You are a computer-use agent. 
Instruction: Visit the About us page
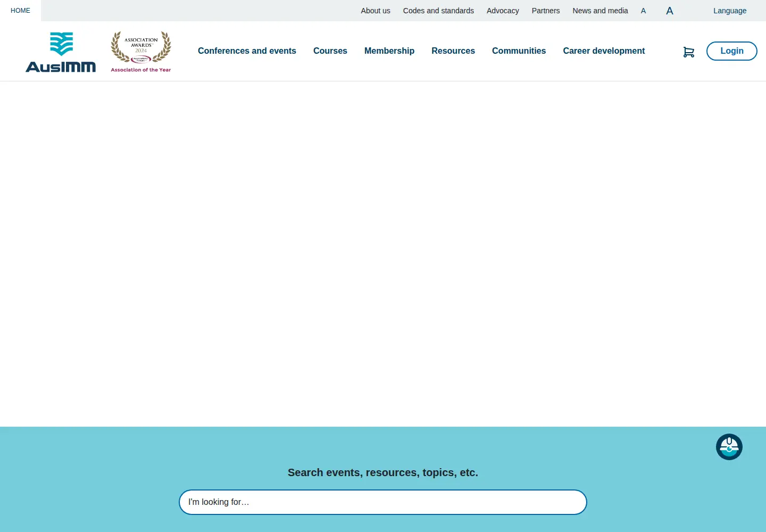click(x=376, y=11)
